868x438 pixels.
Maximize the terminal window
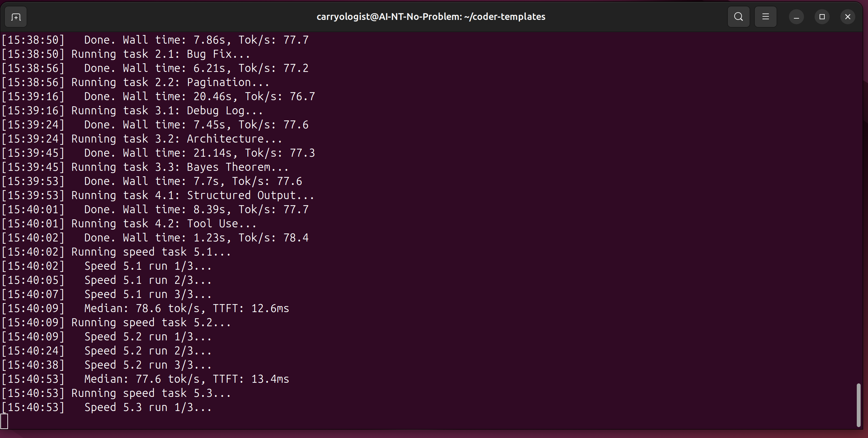pyautogui.click(x=822, y=17)
